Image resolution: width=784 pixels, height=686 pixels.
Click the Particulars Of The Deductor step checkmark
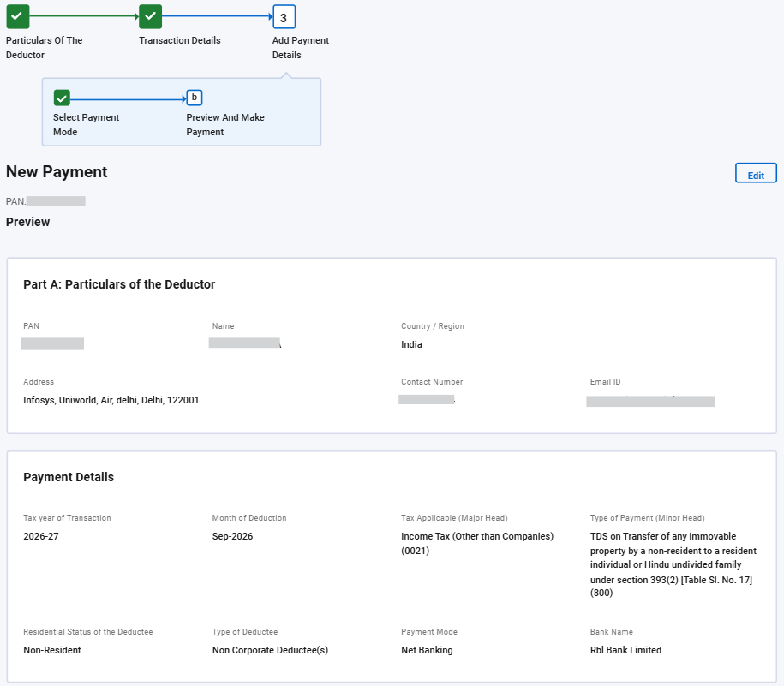[17, 16]
